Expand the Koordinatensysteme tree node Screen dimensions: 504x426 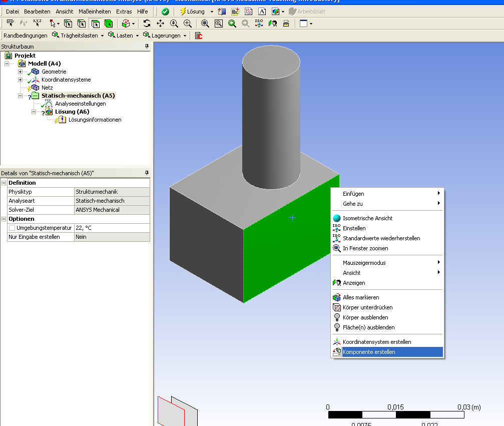coord(20,80)
